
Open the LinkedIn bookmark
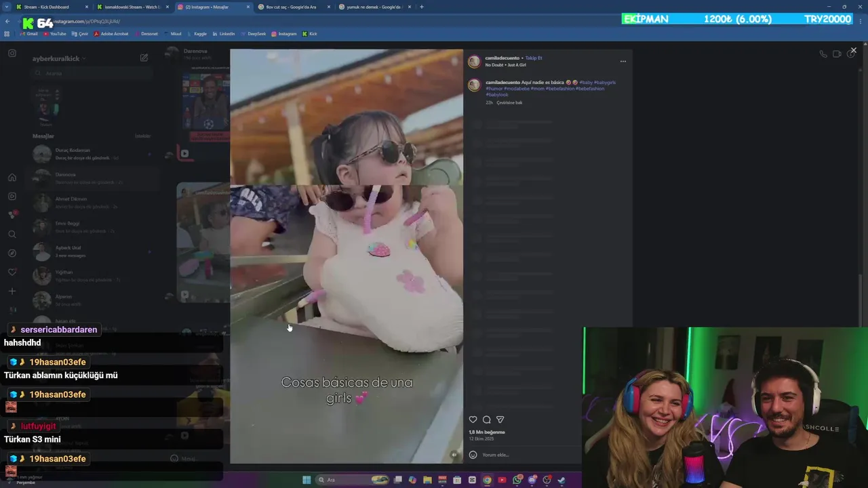click(x=223, y=34)
